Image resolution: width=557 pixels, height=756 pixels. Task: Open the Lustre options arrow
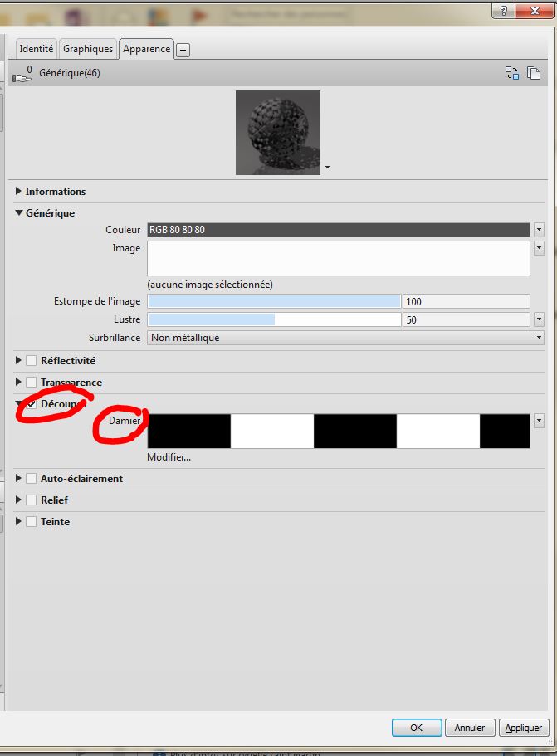(x=539, y=319)
